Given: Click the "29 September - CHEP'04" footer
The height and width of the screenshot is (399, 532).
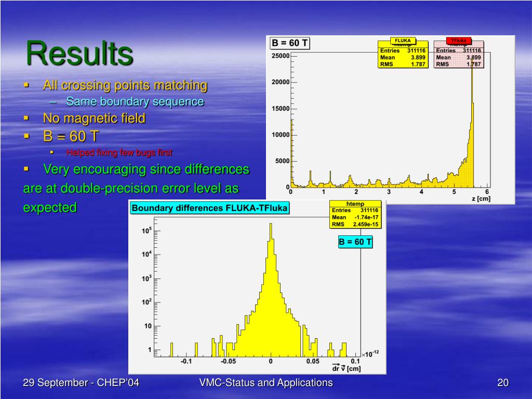Looking at the screenshot, I should (81, 382).
